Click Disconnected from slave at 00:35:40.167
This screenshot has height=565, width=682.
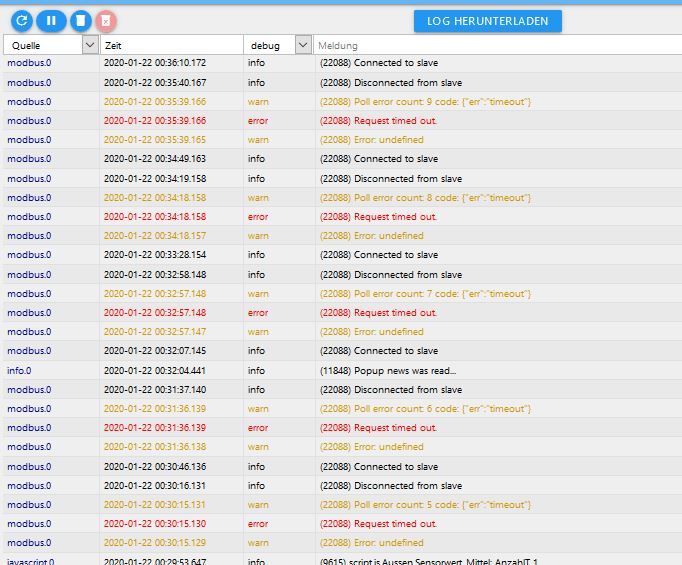tap(391, 83)
